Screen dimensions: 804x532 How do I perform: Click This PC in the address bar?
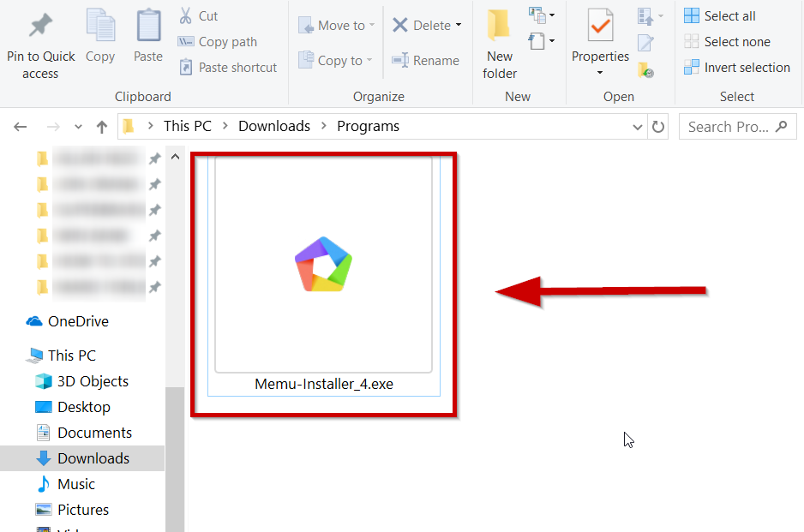pyautogui.click(x=188, y=126)
